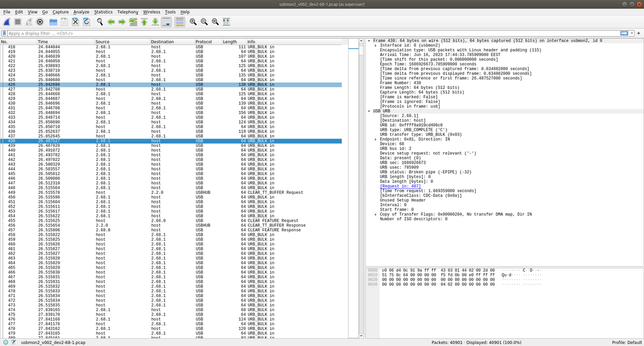
Task: Select packet 455 CLEAR FEATURE Request row
Action: coord(171,221)
